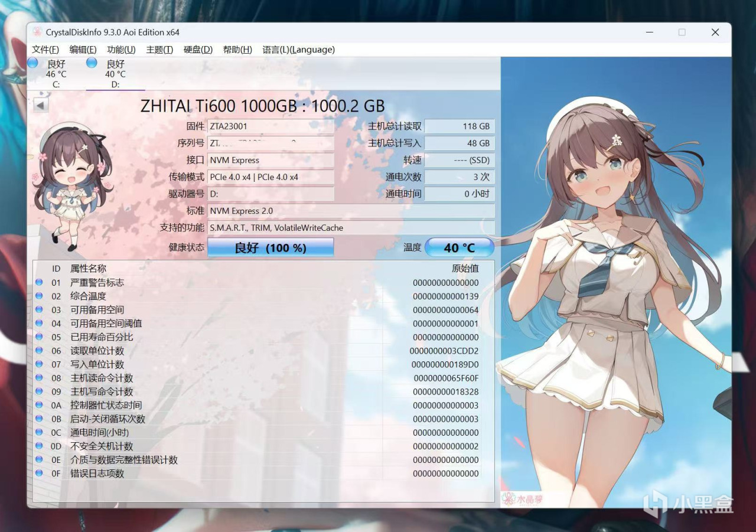
Task: Select the 可用备用空间阈值 attribute row
Action: click(258, 324)
